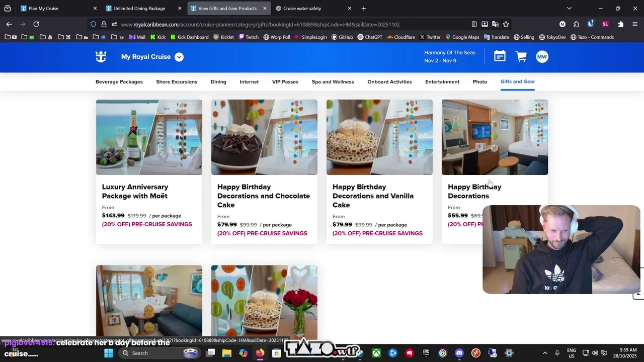644x362 pixels.
Task: Open the ChatGPT bookmark
Action: 370,37
